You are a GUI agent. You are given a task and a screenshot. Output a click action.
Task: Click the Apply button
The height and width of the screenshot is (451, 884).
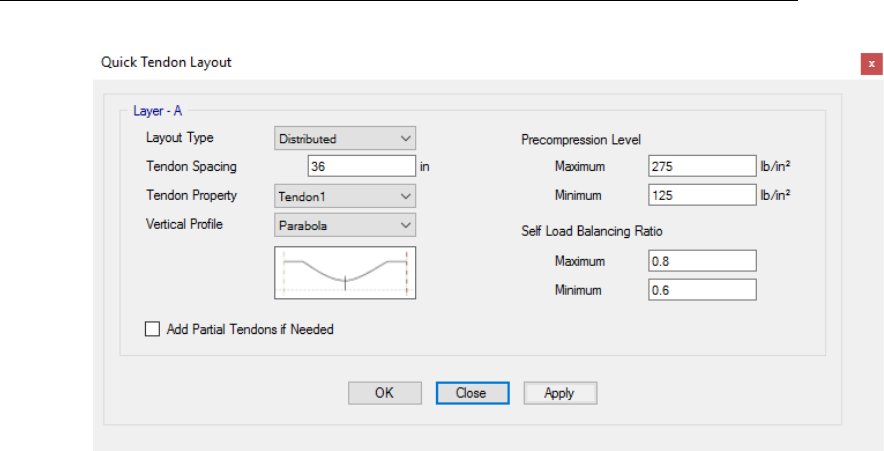click(560, 393)
